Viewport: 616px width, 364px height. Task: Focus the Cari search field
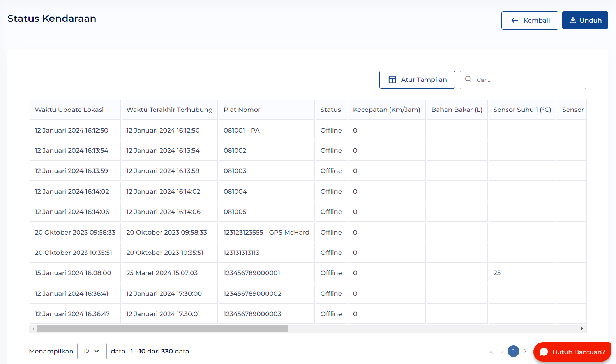pyautogui.click(x=523, y=80)
